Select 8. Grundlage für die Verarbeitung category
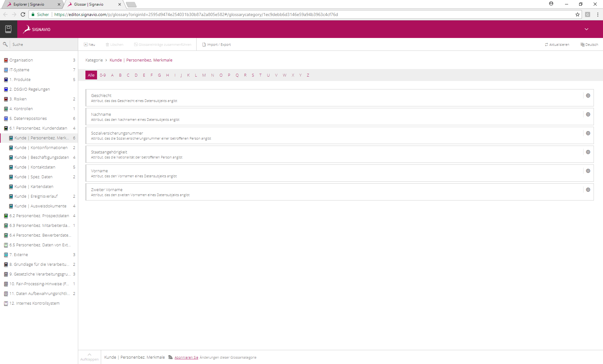The image size is (603, 364). click(x=39, y=265)
